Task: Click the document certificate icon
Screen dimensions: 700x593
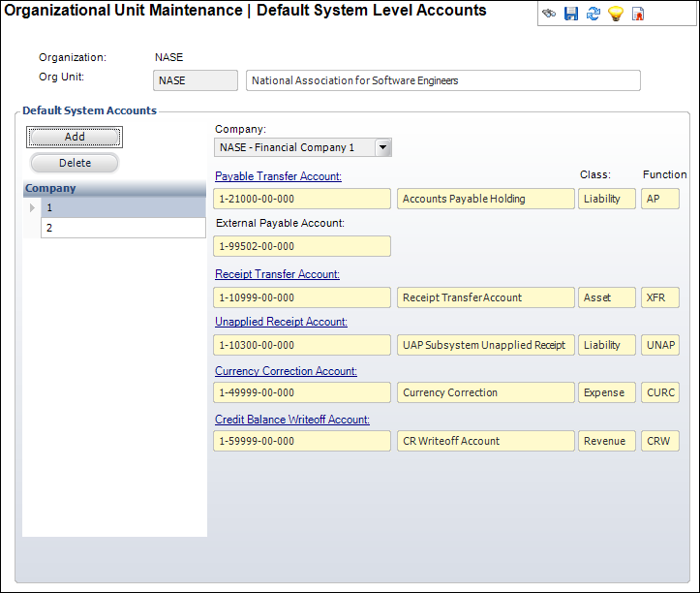Action: (x=637, y=15)
